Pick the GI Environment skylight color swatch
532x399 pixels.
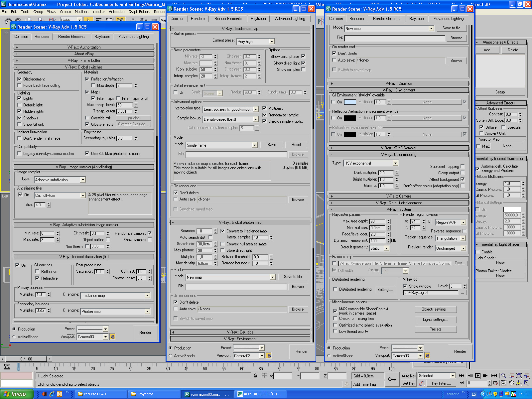pyautogui.click(x=350, y=102)
